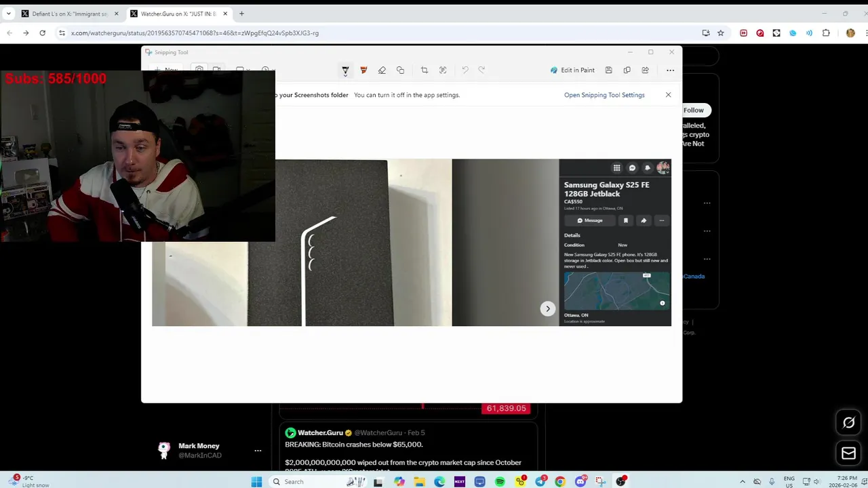The image size is (868, 488).
Task: Open X messages envelope button
Action: point(848,453)
